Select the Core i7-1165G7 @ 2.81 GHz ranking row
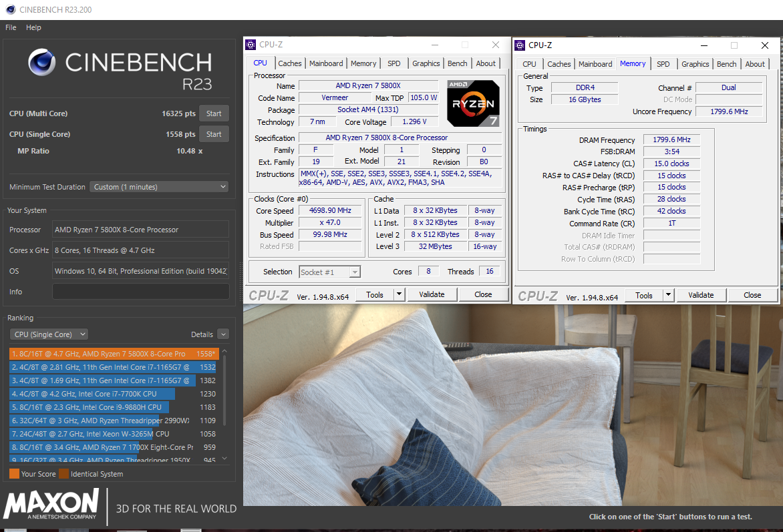Image resolution: width=783 pixels, height=532 pixels. click(x=114, y=367)
